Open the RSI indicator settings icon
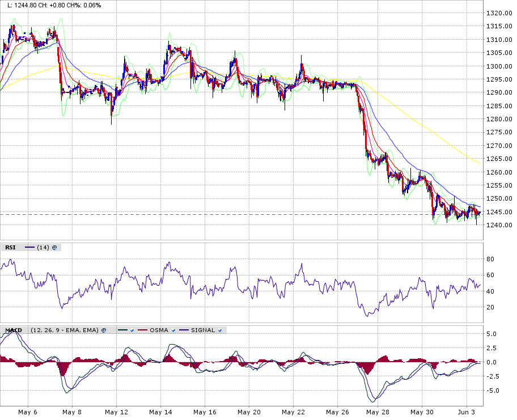 click(x=55, y=247)
